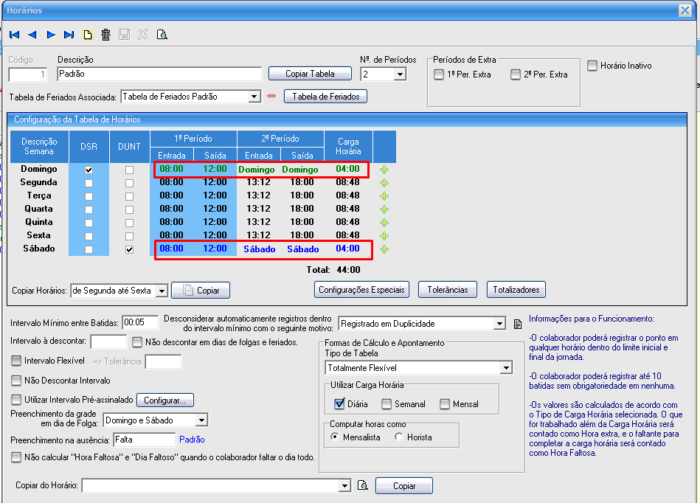Click Sábado 1º Período entrada 08:00
The width and height of the screenshot is (700, 503).
(171, 249)
